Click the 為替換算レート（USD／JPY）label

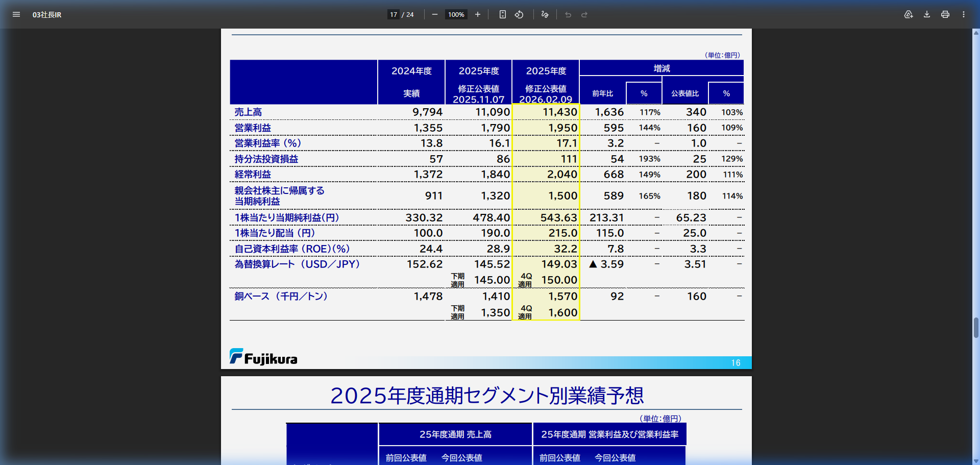coord(297,264)
